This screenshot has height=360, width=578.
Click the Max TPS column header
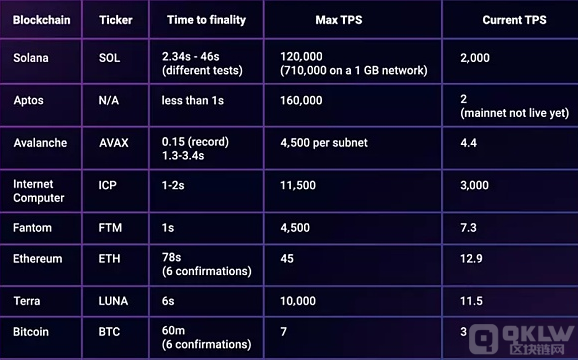click(x=339, y=20)
